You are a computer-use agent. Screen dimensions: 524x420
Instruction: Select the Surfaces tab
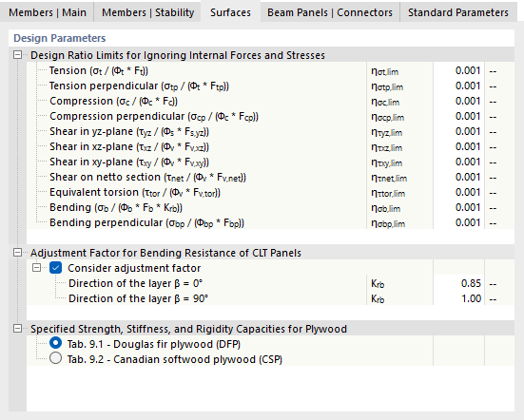230,12
